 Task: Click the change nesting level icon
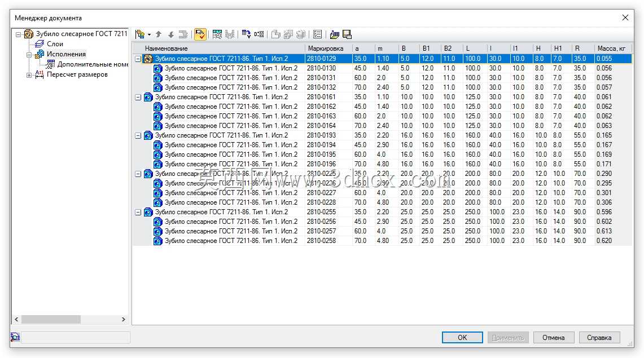pyautogui.click(x=183, y=34)
